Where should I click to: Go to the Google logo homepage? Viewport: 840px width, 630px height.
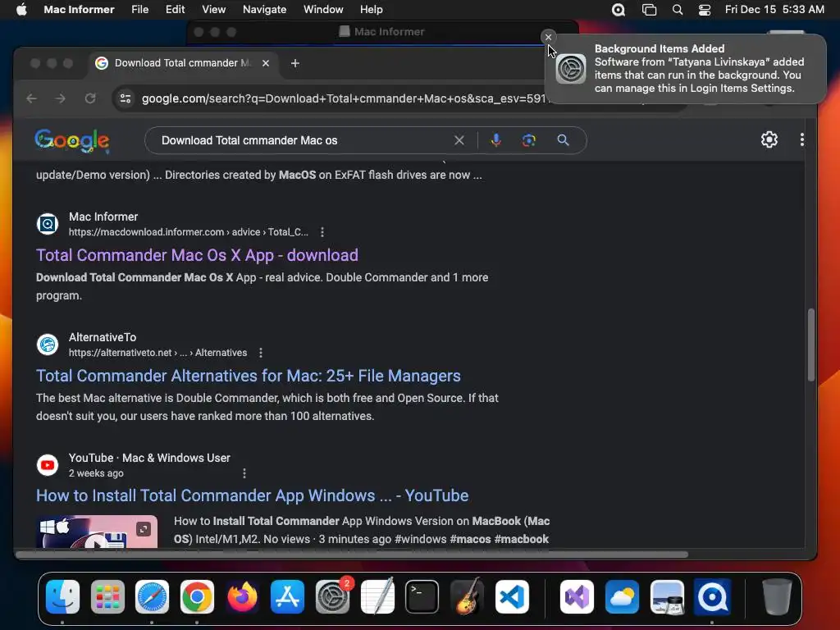[x=72, y=141]
